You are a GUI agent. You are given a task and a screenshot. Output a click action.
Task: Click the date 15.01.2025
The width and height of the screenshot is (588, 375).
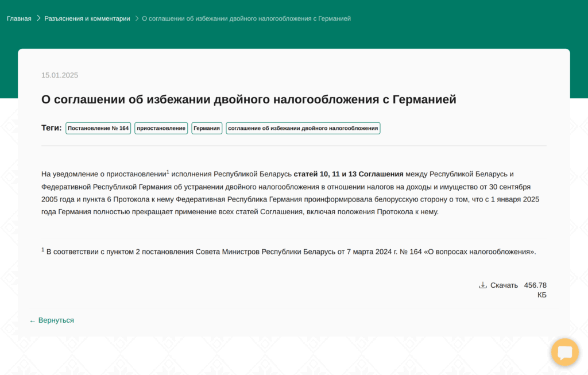(x=60, y=75)
